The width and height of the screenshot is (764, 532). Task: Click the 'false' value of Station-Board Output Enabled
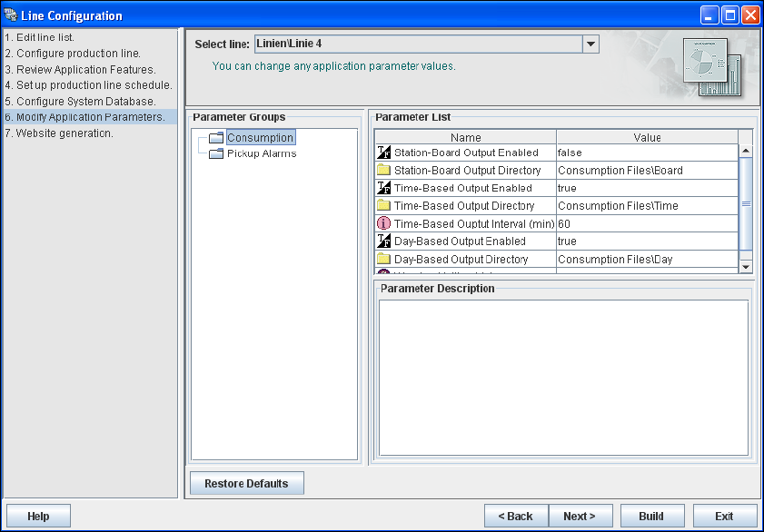coord(647,153)
